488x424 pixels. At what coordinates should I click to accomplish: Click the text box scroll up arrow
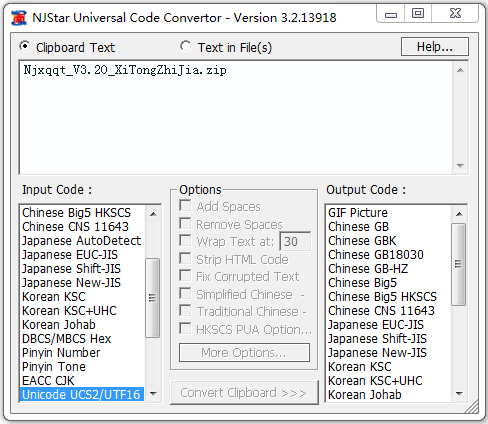pyautogui.click(x=460, y=70)
